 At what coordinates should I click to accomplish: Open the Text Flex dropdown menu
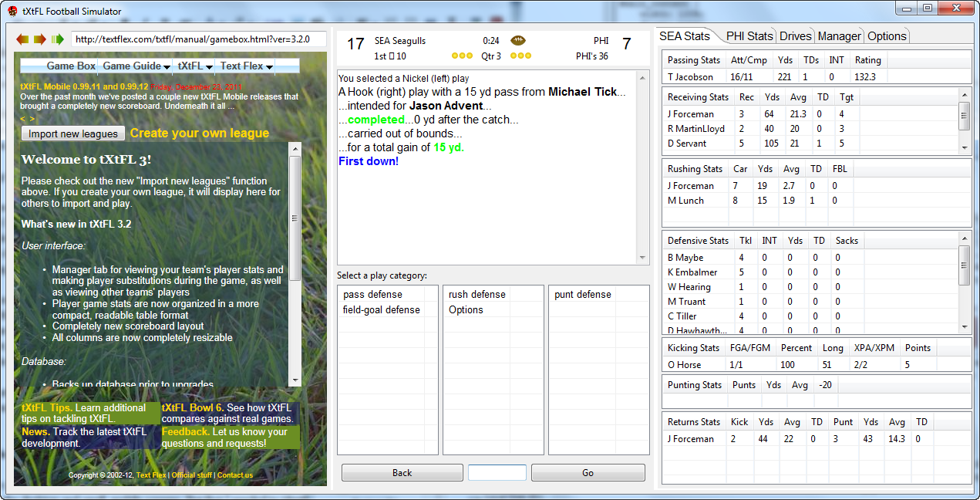[247, 66]
